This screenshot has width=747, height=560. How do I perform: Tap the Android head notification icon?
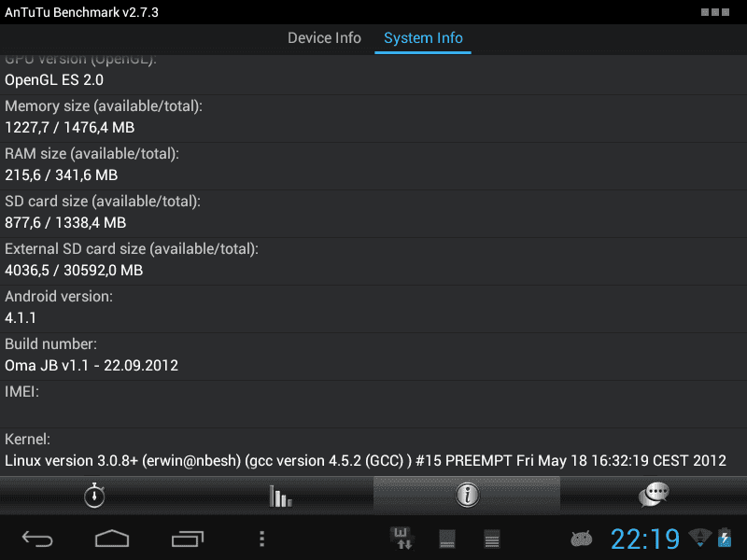pyautogui.click(x=581, y=539)
